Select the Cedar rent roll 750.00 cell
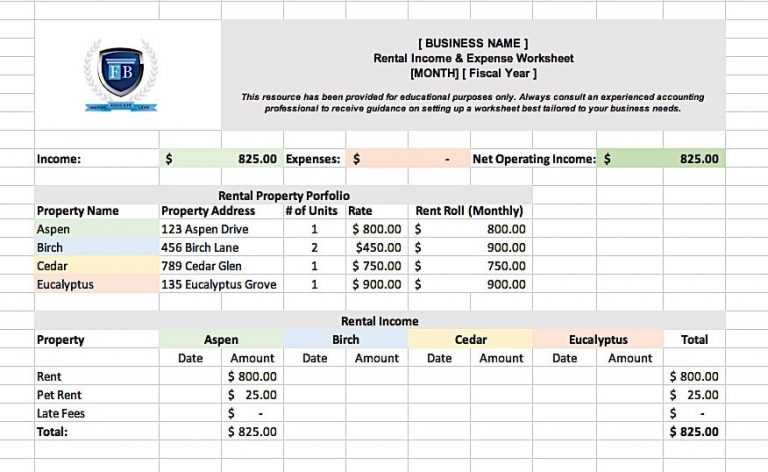 coord(470,266)
